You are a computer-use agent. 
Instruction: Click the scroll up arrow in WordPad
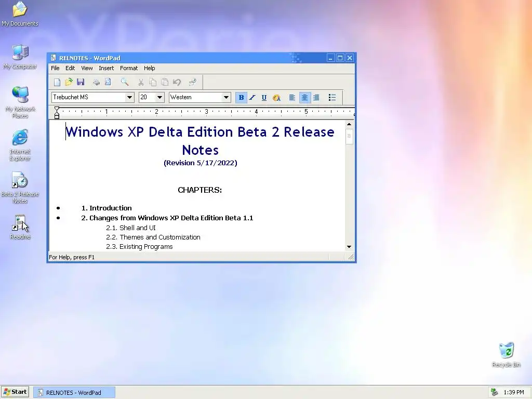pyautogui.click(x=349, y=124)
